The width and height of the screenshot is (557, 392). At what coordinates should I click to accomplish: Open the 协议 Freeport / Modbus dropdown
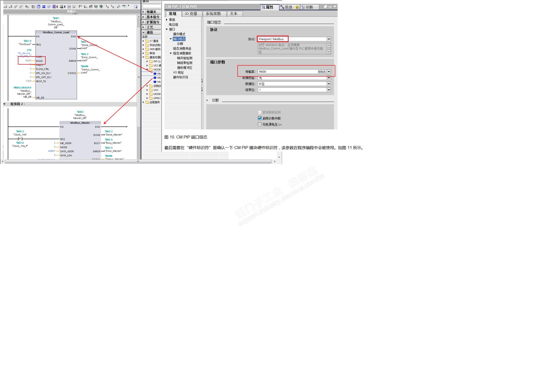tap(329, 39)
